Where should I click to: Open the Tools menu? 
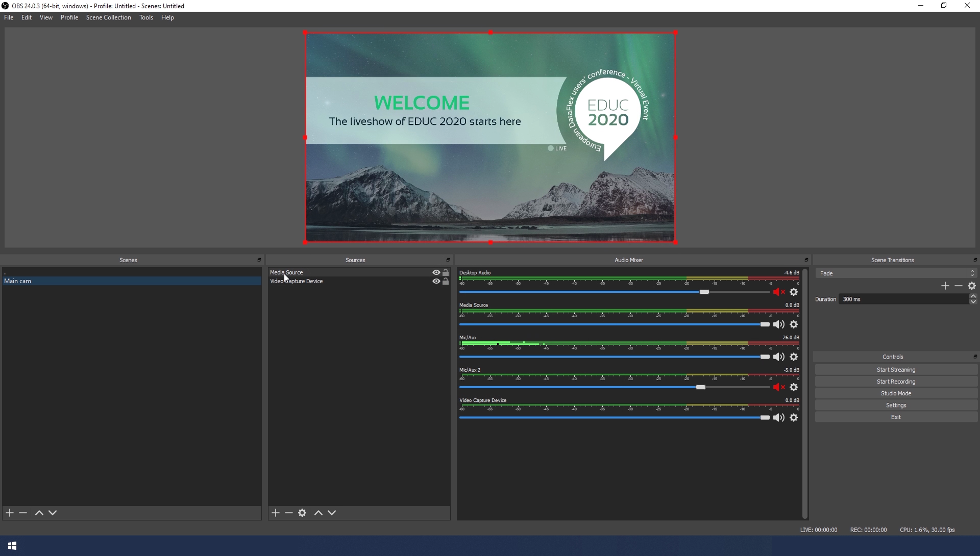pos(146,17)
